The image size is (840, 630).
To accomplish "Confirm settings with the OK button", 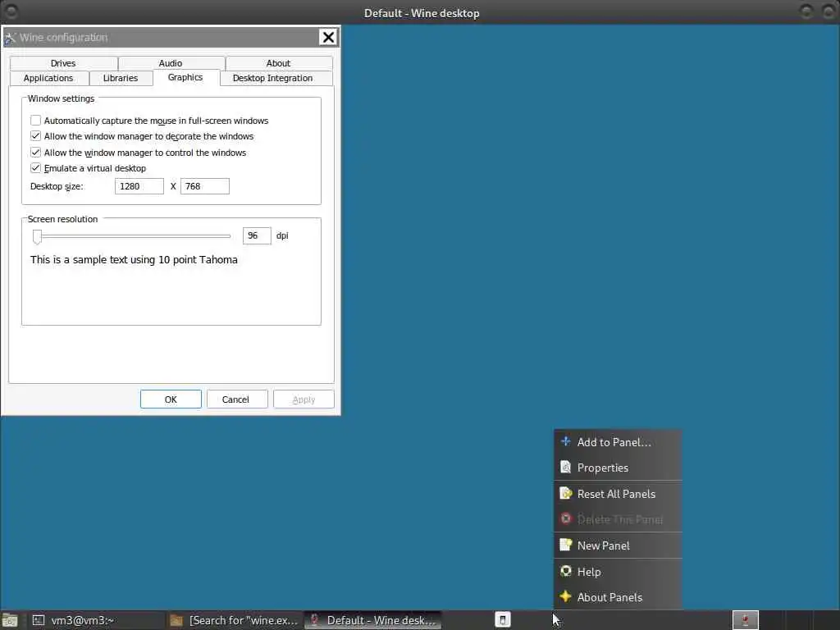I will 171,399.
